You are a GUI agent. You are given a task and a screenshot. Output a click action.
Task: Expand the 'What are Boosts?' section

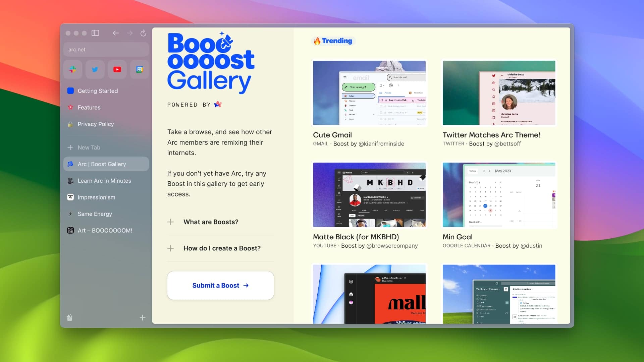[x=211, y=222]
